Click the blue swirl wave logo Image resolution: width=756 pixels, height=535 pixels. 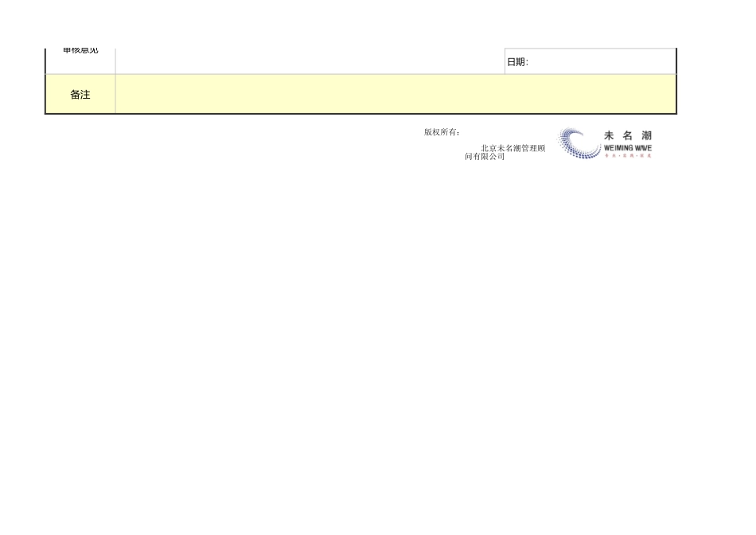pos(579,143)
